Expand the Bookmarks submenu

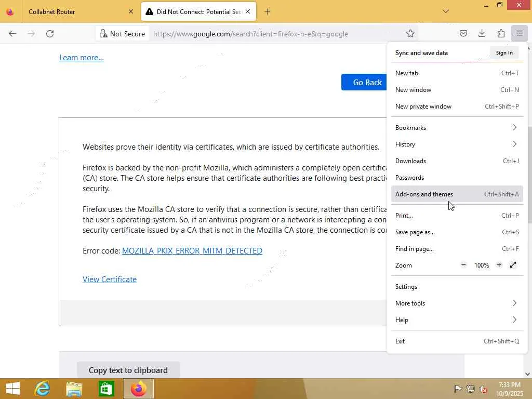pyautogui.click(x=457, y=128)
